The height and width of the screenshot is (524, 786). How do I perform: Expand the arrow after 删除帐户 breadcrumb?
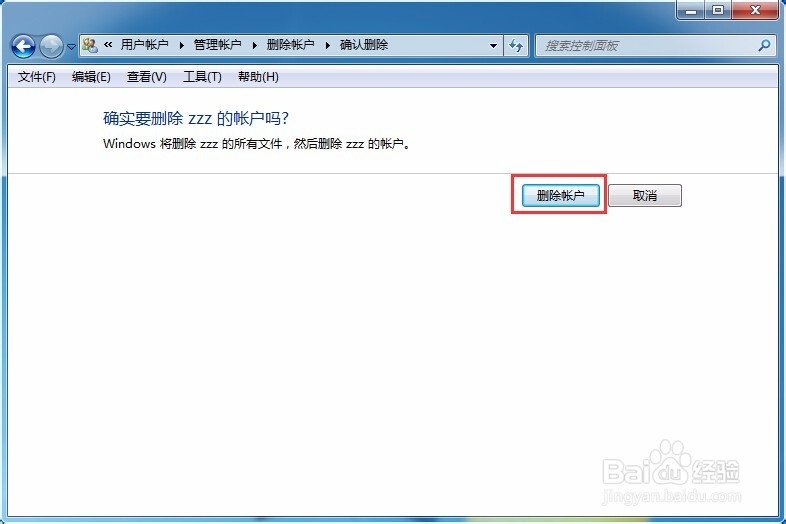pos(328,46)
